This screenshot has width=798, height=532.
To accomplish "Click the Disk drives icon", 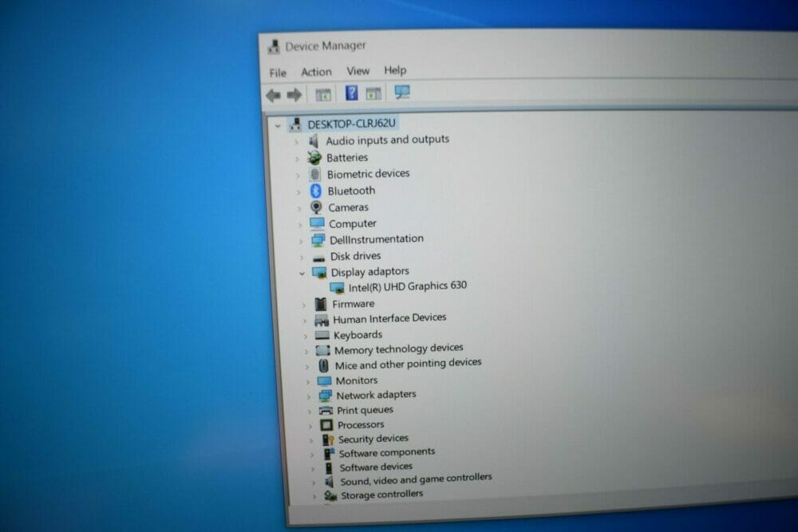I will pos(318,258).
